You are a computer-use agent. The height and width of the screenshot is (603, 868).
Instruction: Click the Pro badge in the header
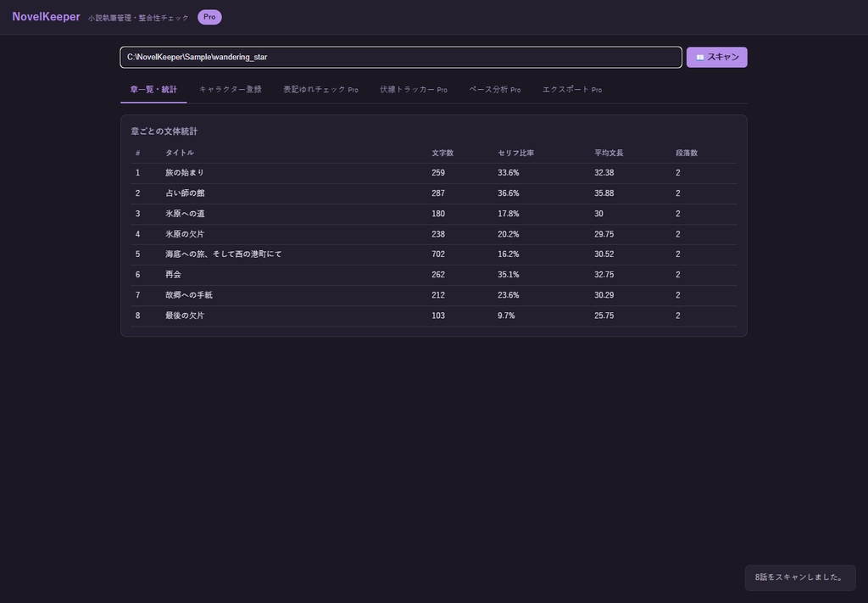coord(209,17)
